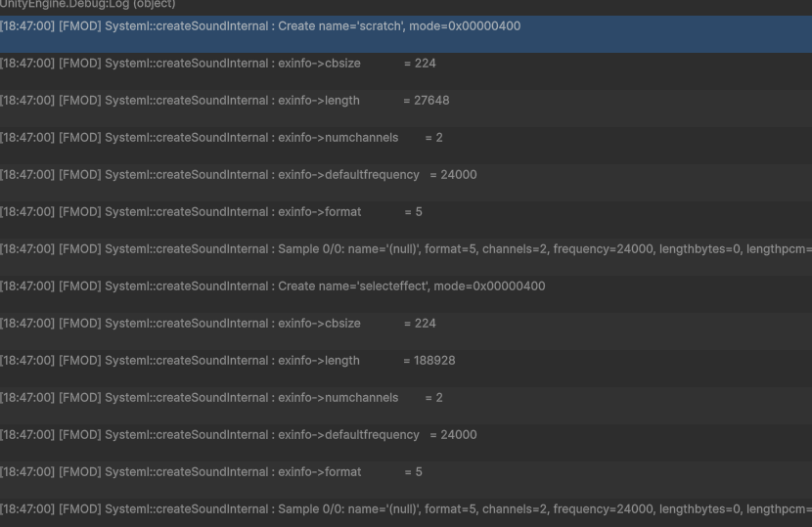Screen dimensions: 812x527
Task: Select the cbsize line below the scratch entry
Action: pyautogui.click(x=217, y=64)
